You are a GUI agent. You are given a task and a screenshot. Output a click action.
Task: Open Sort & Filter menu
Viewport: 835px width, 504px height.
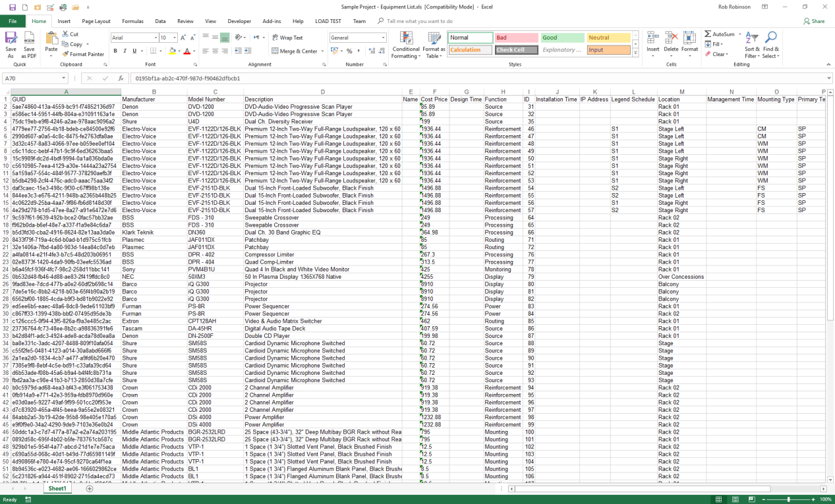pyautogui.click(x=752, y=45)
